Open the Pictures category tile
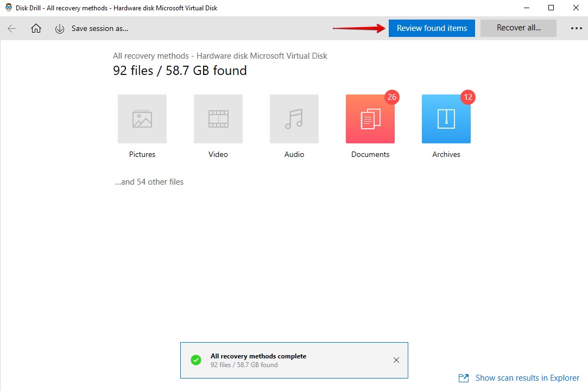 tap(142, 119)
